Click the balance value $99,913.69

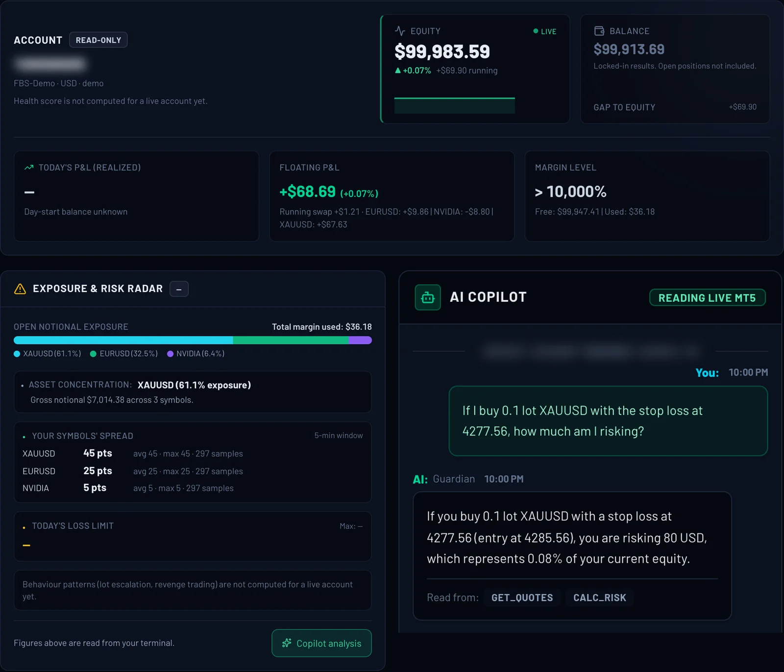click(629, 49)
